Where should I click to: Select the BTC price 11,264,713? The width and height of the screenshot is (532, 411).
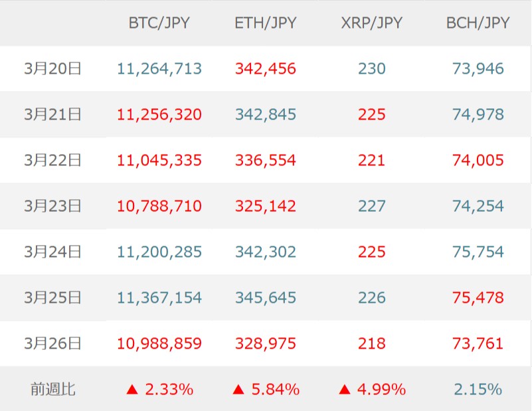pyautogui.click(x=159, y=68)
